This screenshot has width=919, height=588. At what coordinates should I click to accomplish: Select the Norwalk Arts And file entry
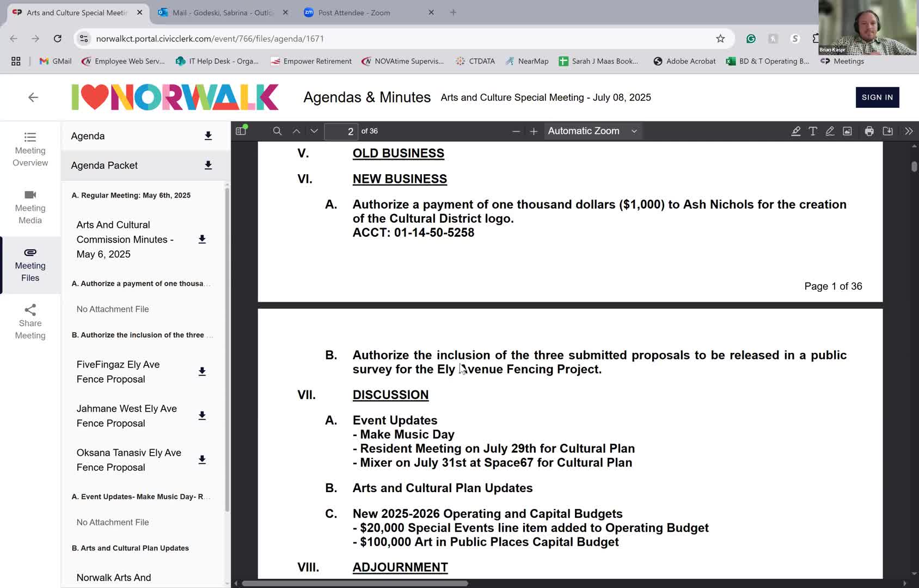114,578
